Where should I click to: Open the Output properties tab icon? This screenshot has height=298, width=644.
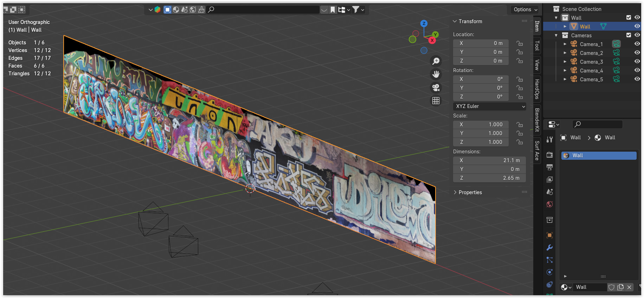pyautogui.click(x=550, y=167)
